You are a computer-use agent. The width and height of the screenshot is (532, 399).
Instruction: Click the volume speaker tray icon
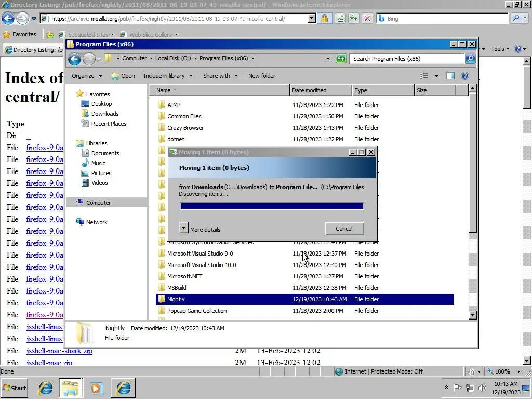point(482,388)
